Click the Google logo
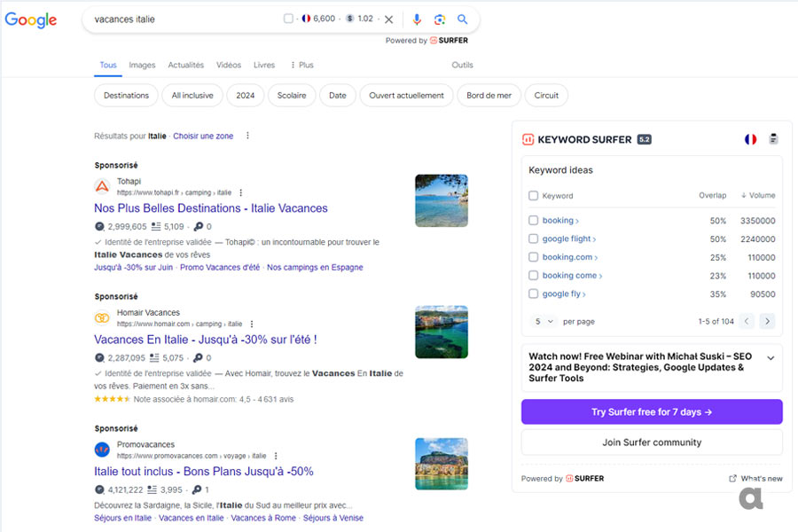The image size is (798, 532). click(31, 20)
